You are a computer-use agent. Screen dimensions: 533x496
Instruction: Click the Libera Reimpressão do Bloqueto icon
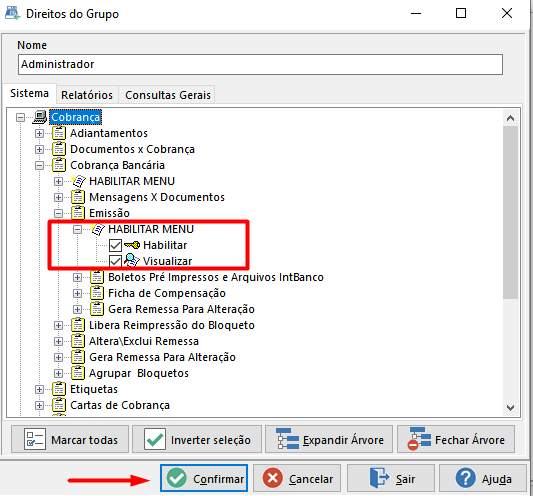[78, 325]
